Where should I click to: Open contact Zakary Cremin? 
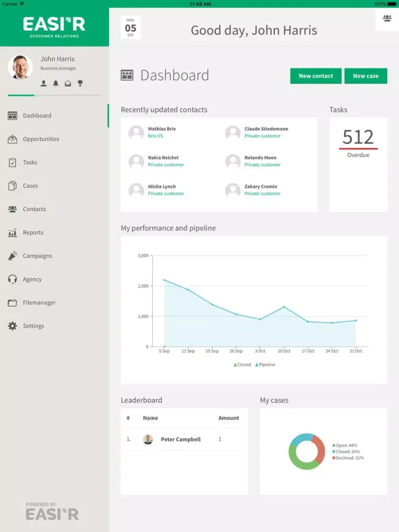(261, 187)
